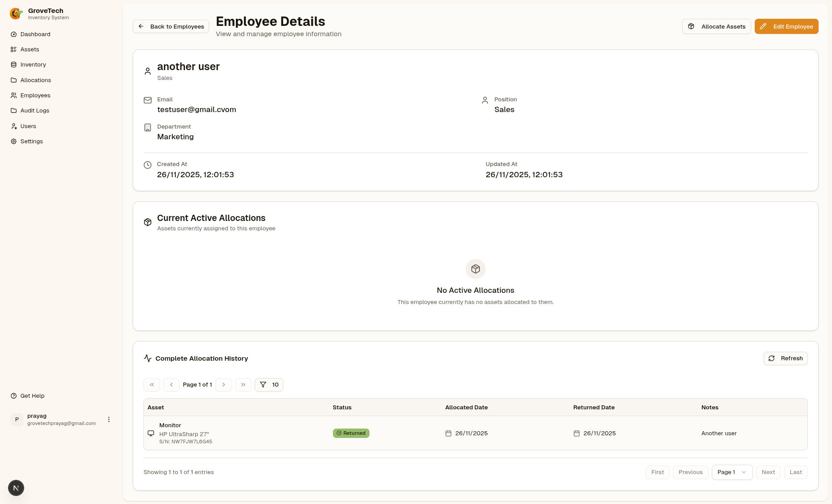Click the Edit Employee button
Viewport: 832px width, 504px height.
786,26
